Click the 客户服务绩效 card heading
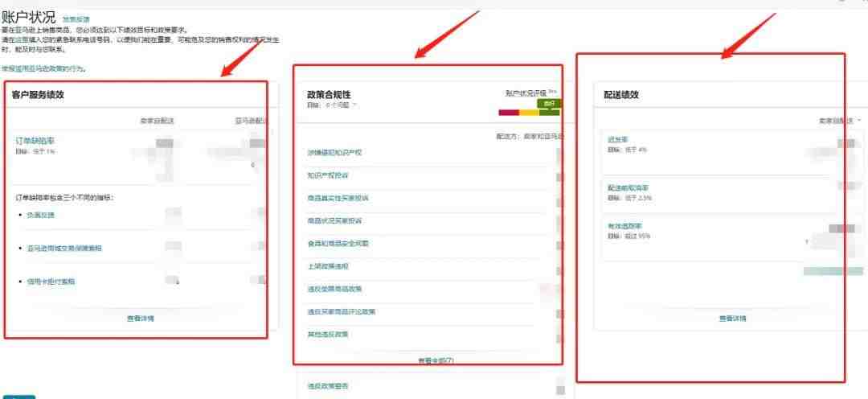The width and height of the screenshot is (868, 399). coord(38,95)
